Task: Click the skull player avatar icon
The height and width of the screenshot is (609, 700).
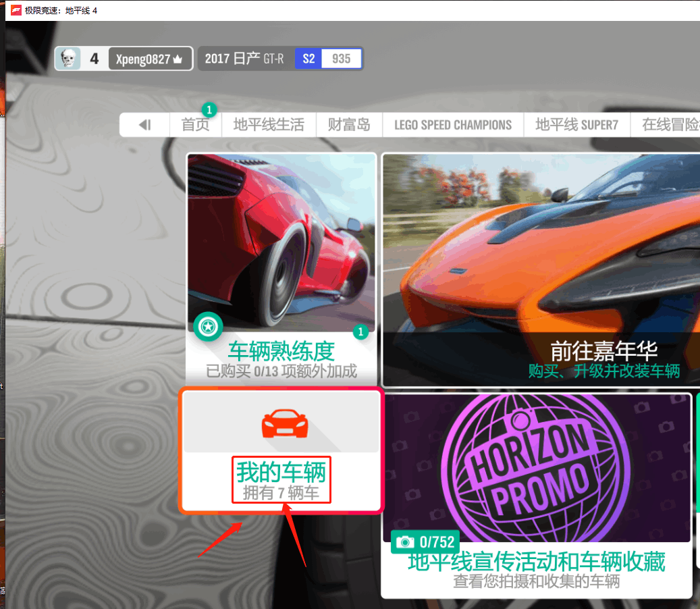Action: tap(68, 59)
